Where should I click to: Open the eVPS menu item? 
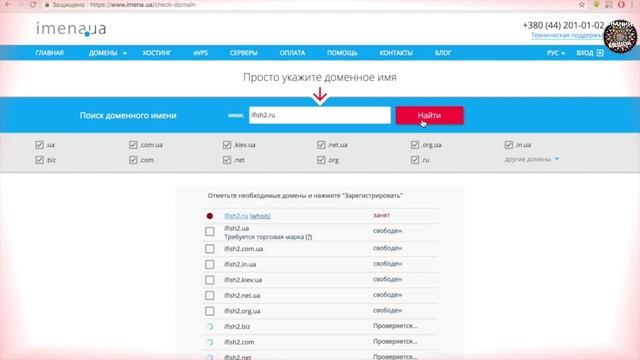tap(200, 53)
